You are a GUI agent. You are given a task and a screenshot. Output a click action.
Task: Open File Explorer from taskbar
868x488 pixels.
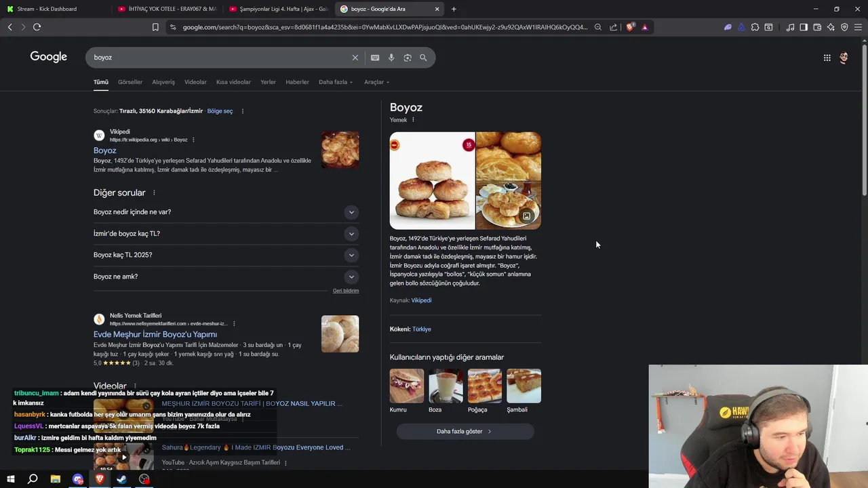tap(56, 479)
